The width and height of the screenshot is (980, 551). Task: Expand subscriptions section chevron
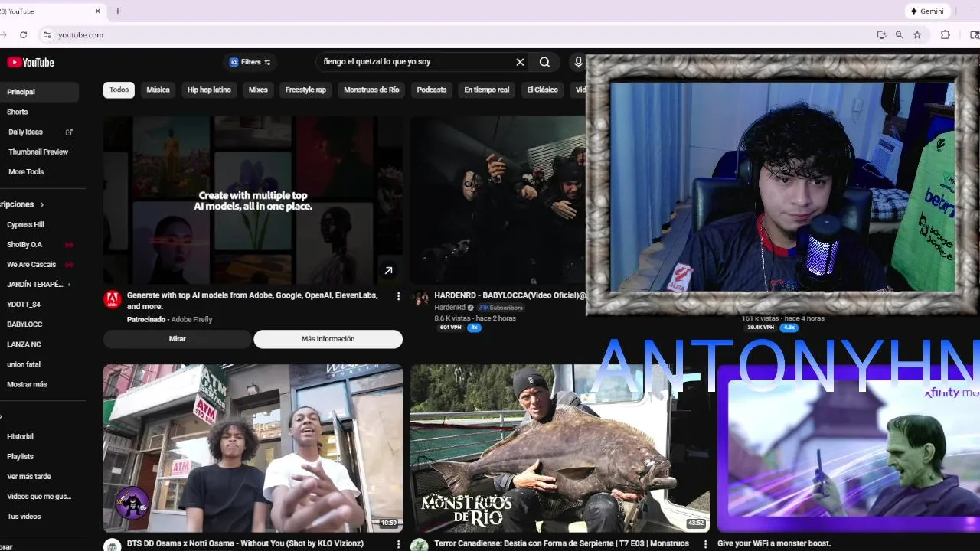pos(42,204)
